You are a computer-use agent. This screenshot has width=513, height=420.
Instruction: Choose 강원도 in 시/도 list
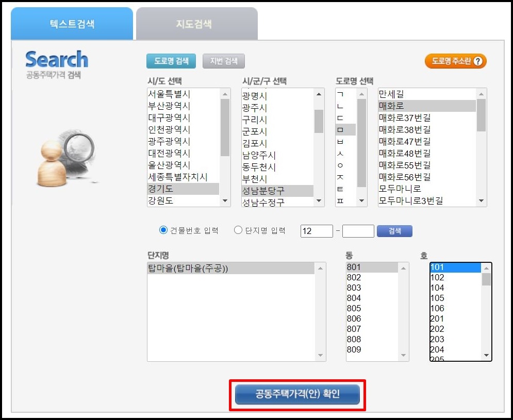click(x=183, y=200)
